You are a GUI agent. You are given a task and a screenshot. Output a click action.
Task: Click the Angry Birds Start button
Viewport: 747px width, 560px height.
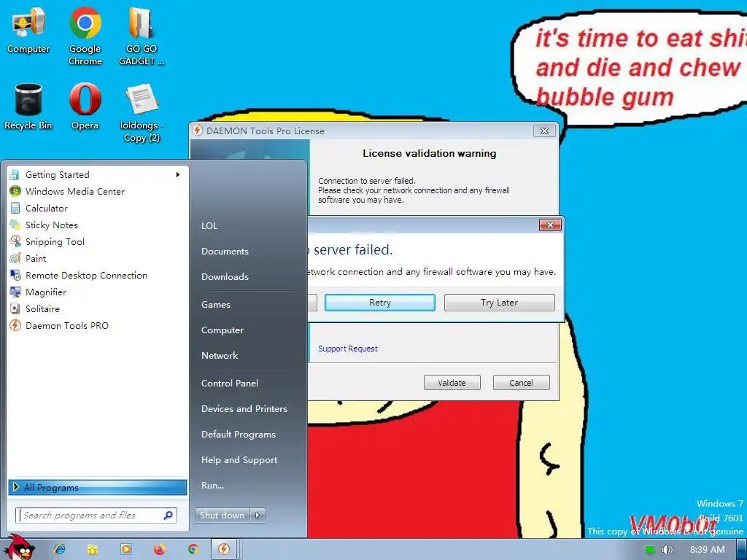[x=19, y=548]
